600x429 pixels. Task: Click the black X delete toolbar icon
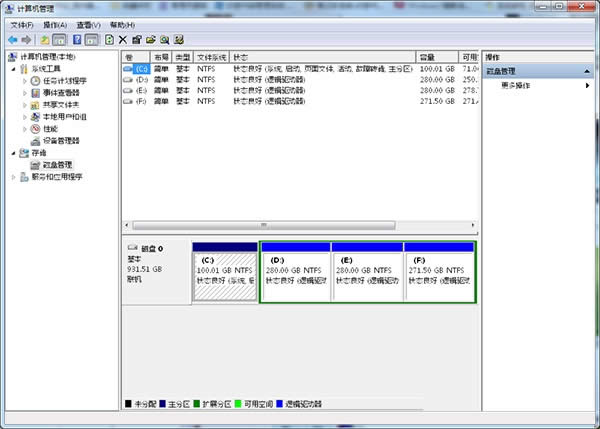pyautogui.click(x=123, y=39)
